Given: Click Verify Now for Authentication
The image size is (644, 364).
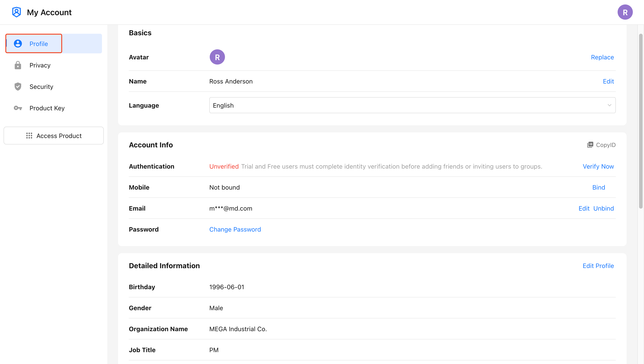Looking at the screenshot, I should (x=598, y=166).
